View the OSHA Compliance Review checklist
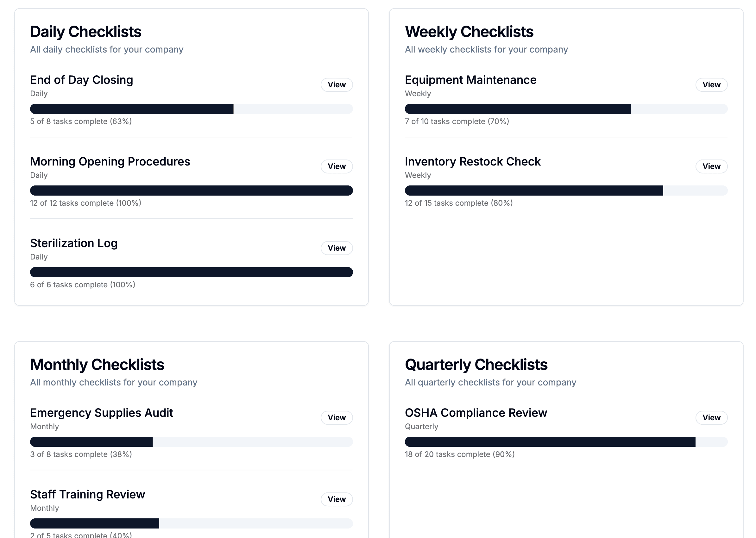The image size is (756, 538). [x=711, y=418]
